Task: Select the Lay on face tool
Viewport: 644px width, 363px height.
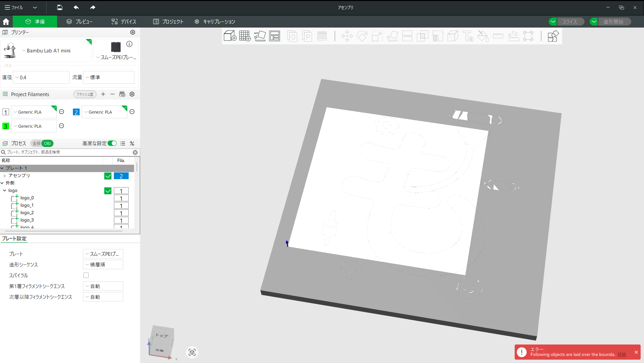Action: (392, 36)
